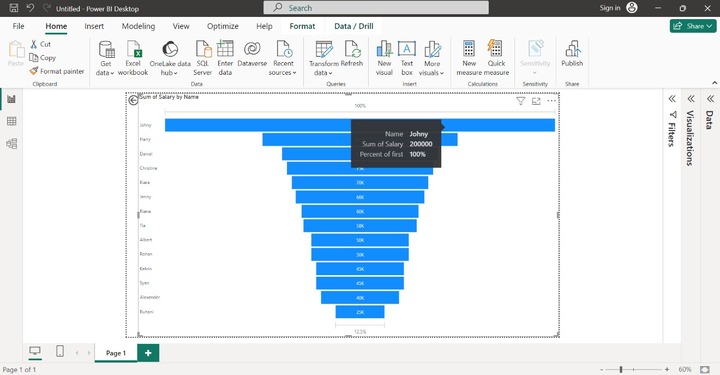
Task: Expand the Data pane
Action: [710, 99]
